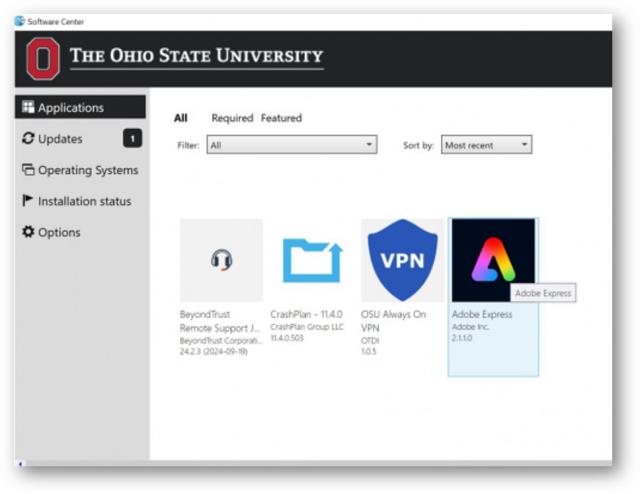The height and width of the screenshot is (494, 640).
Task: Open the OSU Always On VPN shield icon
Action: (x=402, y=260)
